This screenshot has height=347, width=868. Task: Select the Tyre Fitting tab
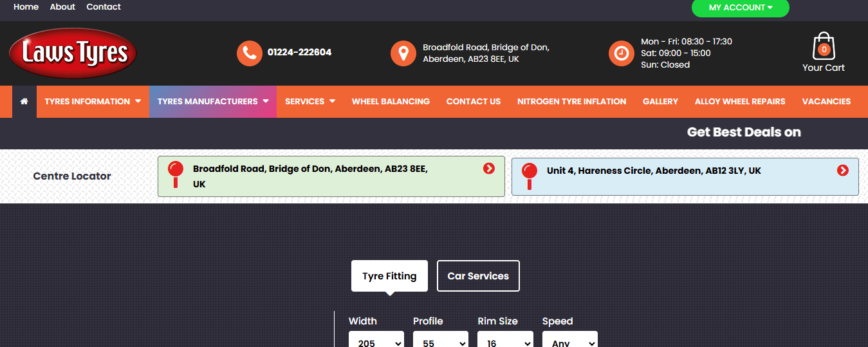point(389,276)
